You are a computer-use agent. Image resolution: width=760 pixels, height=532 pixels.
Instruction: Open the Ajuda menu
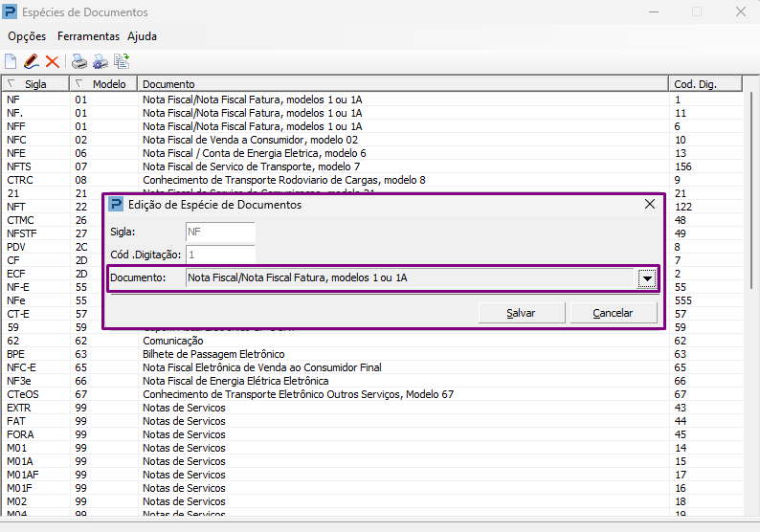pyautogui.click(x=142, y=36)
